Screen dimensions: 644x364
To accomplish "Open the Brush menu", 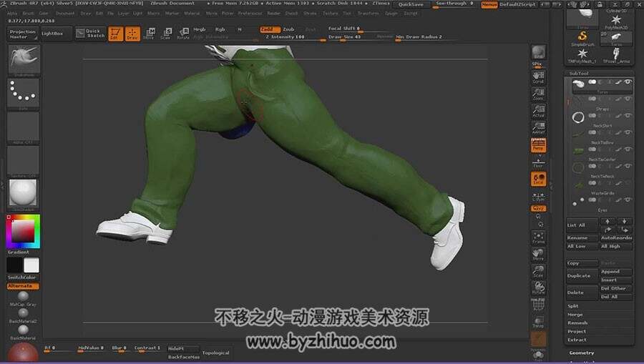I will coord(29,14).
